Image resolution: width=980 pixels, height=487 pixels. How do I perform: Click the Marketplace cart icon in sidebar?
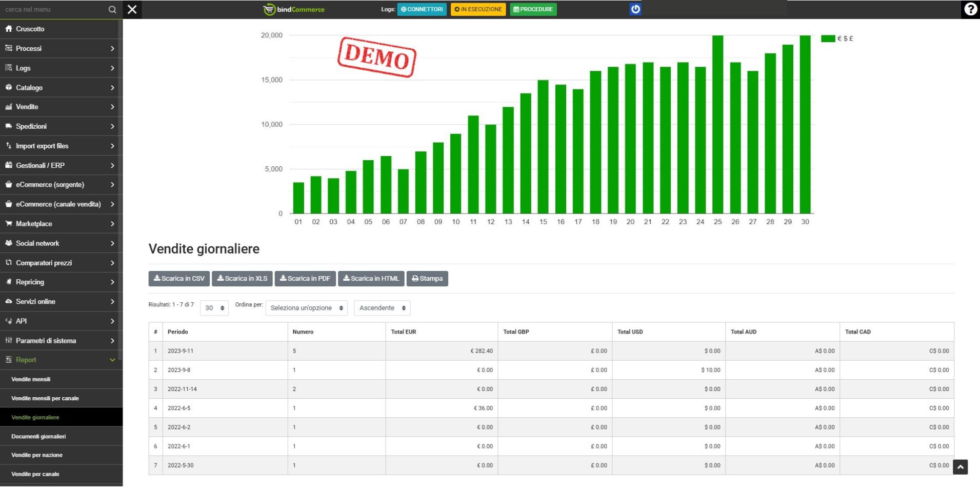[x=9, y=224]
